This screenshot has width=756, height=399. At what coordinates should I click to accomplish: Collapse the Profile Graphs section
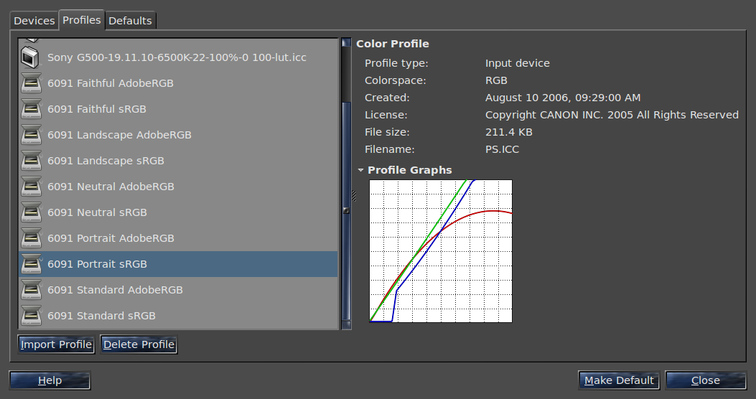(361, 170)
